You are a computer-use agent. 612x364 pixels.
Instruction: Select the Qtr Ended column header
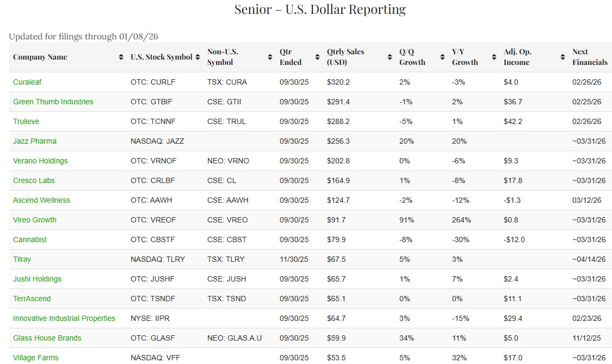pyautogui.click(x=291, y=57)
